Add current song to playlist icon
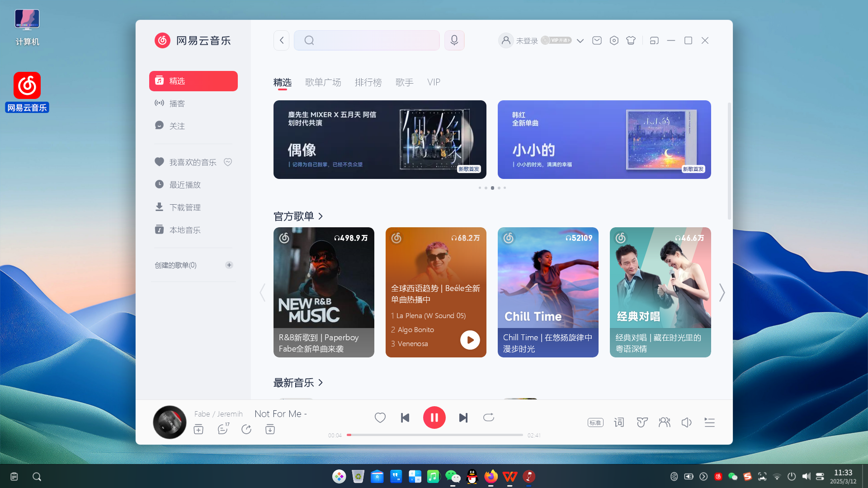 pos(198,429)
